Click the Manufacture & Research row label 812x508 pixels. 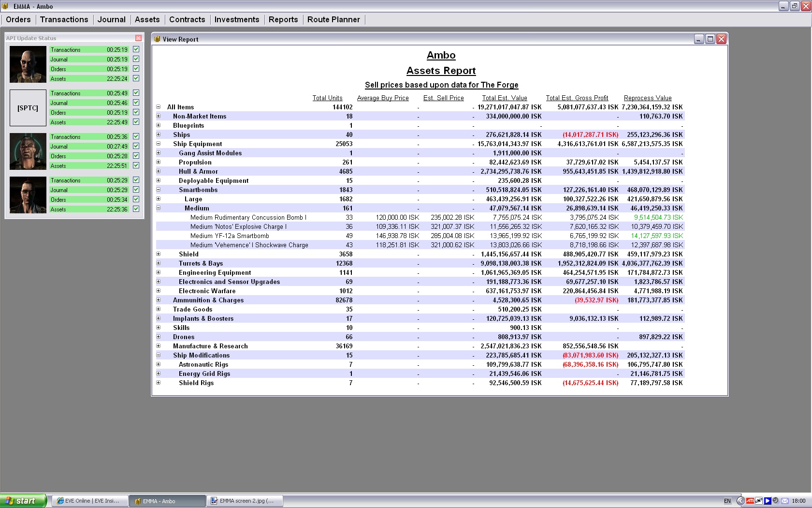point(210,346)
